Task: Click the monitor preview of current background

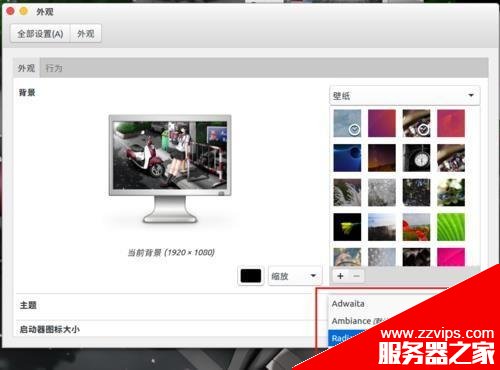Action: [x=170, y=169]
